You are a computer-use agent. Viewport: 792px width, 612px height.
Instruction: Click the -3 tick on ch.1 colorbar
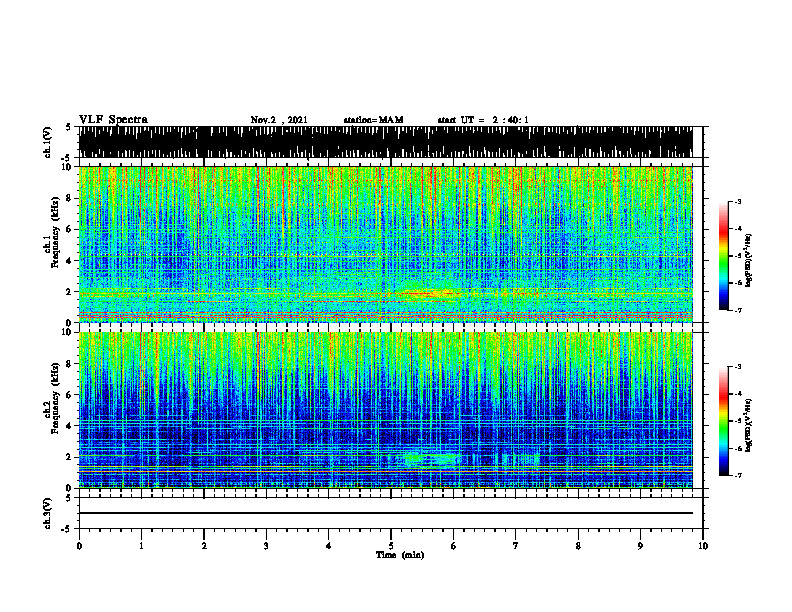point(737,201)
